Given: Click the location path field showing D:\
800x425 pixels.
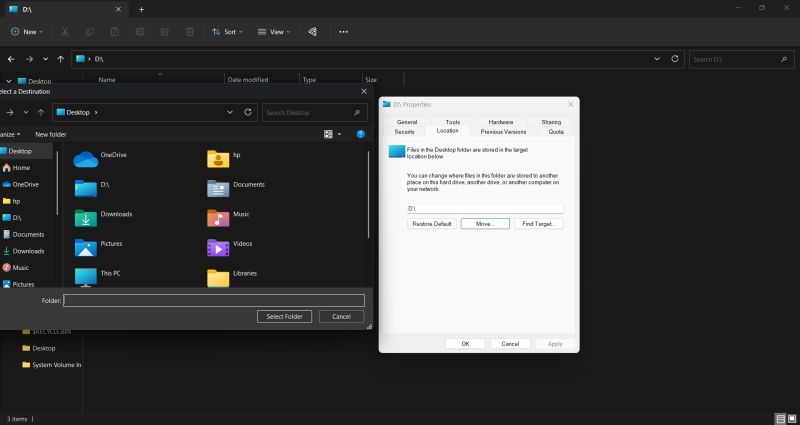Looking at the screenshot, I should pyautogui.click(x=485, y=208).
